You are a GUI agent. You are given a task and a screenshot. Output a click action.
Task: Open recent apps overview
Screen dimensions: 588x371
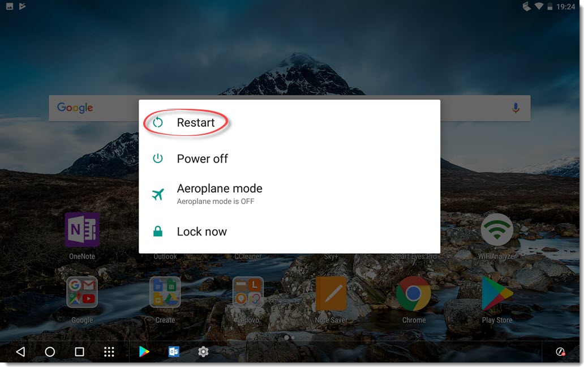(x=79, y=352)
